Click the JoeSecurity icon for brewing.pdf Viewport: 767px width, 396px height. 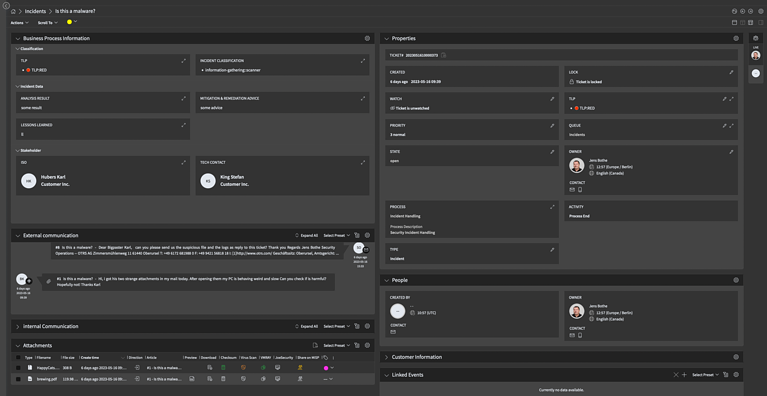(x=278, y=379)
